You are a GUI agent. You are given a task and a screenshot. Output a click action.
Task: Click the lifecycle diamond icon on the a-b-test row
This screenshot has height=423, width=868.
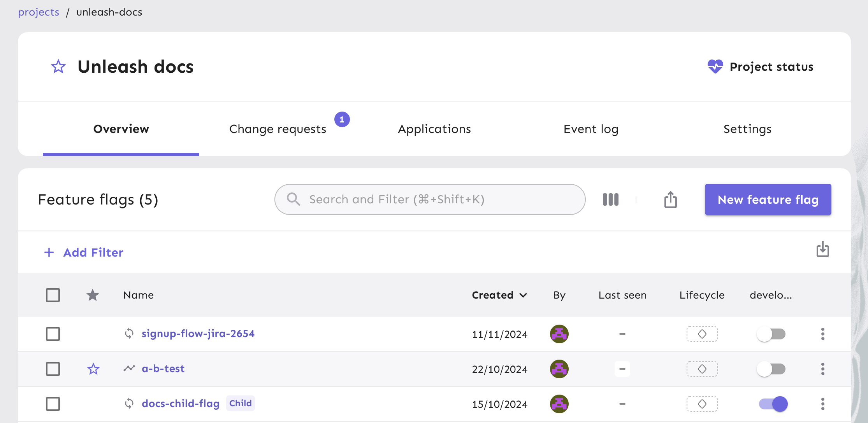coord(702,369)
